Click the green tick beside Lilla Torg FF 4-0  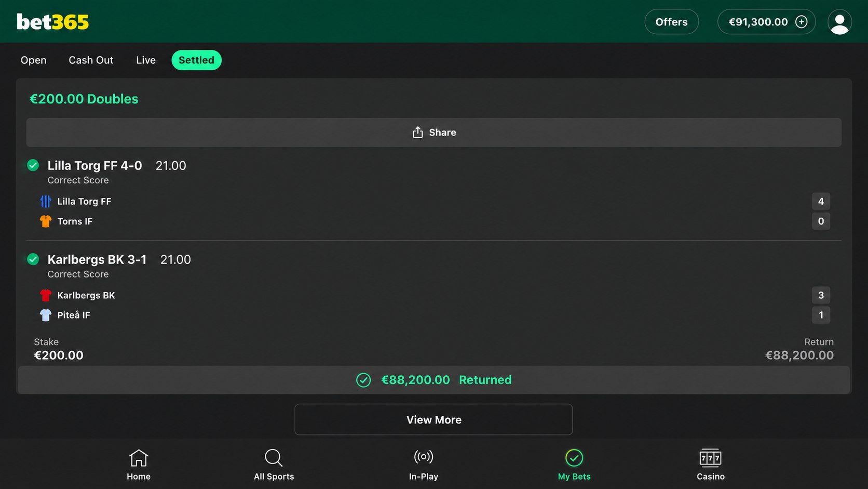click(x=33, y=165)
